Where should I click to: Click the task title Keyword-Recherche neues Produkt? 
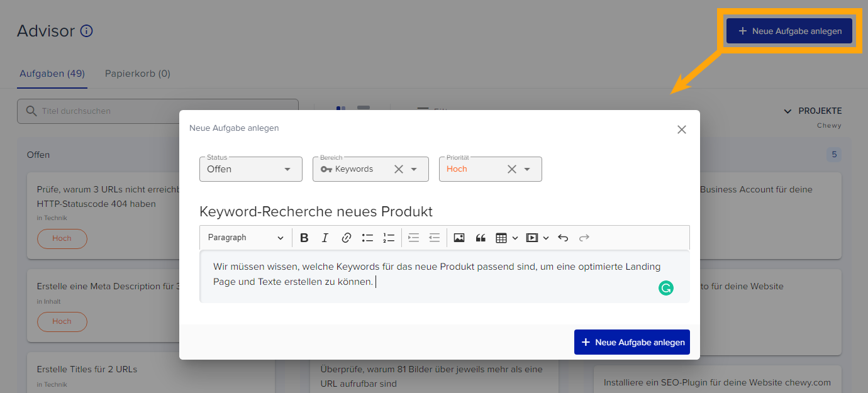click(x=316, y=211)
